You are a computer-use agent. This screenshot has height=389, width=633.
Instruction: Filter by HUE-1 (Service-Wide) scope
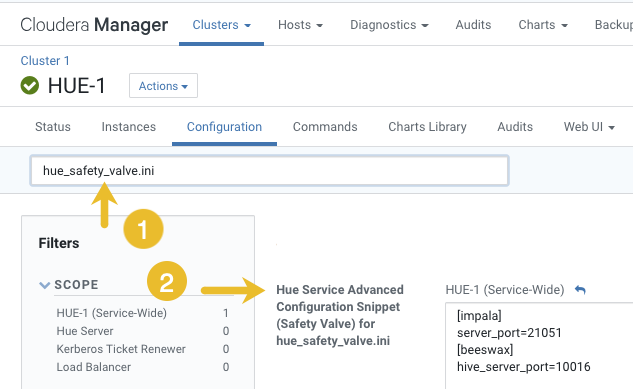click(x=112, y=313)
